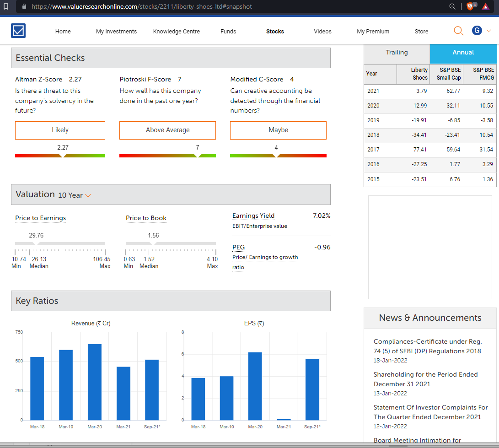
Task: Click the Mar-20 Revenue chart bar
Action: click(95, 382)
